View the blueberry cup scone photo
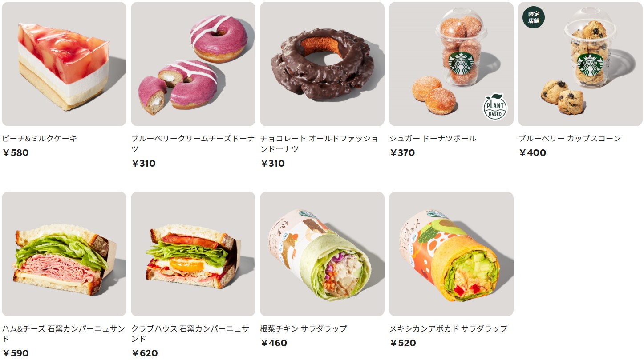644x360 pixels. click(x=580, y=64)
